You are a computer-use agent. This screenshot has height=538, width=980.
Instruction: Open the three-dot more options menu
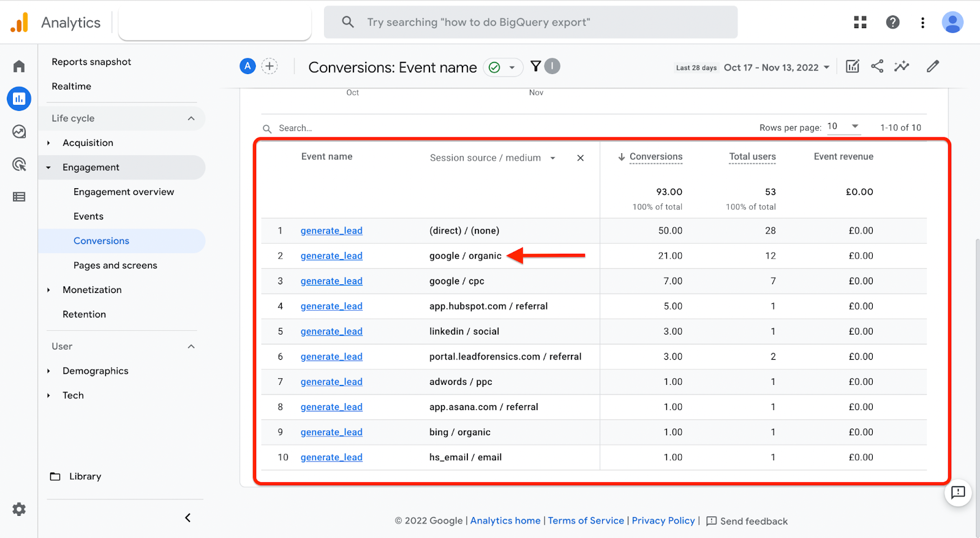922,23
